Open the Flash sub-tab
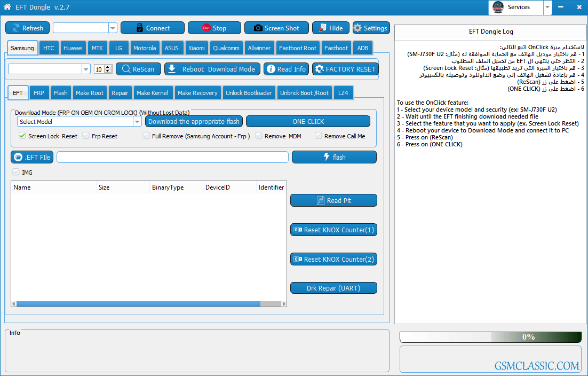588x376 pixels. tap(61, 93)
